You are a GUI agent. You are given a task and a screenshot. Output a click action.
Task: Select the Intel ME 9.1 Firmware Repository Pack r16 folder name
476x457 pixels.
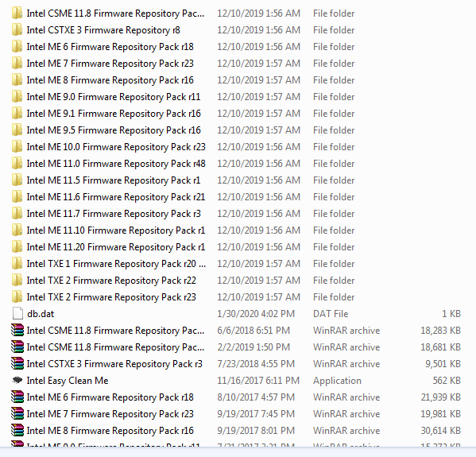(x=114, y=114)
